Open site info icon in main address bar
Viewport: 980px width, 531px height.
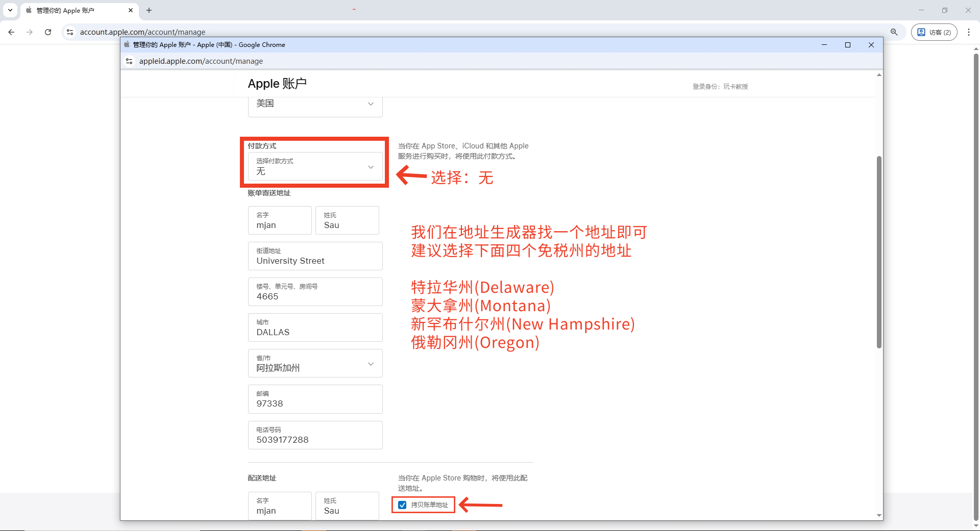tap(70, 32)
